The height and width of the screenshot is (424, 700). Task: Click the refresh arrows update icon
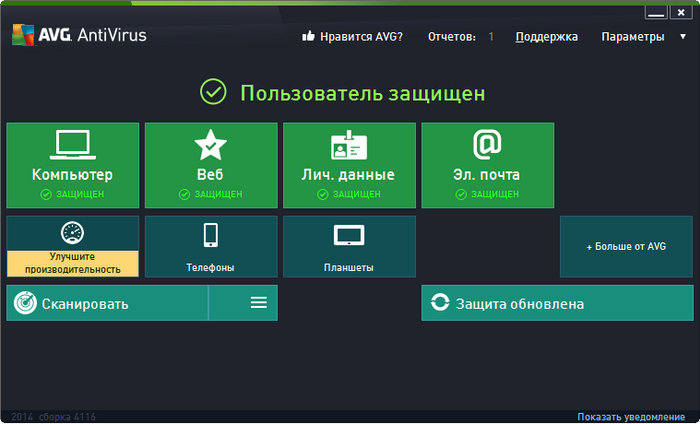[x=440, y=302]
